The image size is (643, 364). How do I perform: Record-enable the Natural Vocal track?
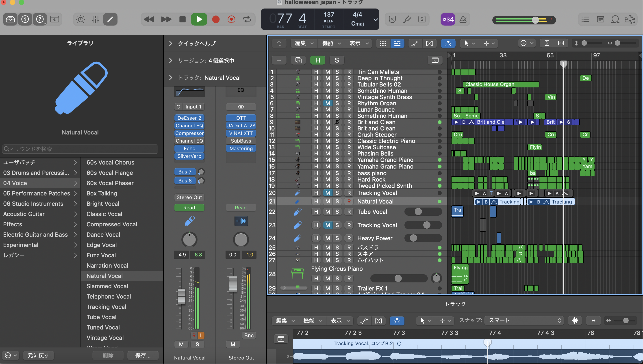tap(349, 201)
